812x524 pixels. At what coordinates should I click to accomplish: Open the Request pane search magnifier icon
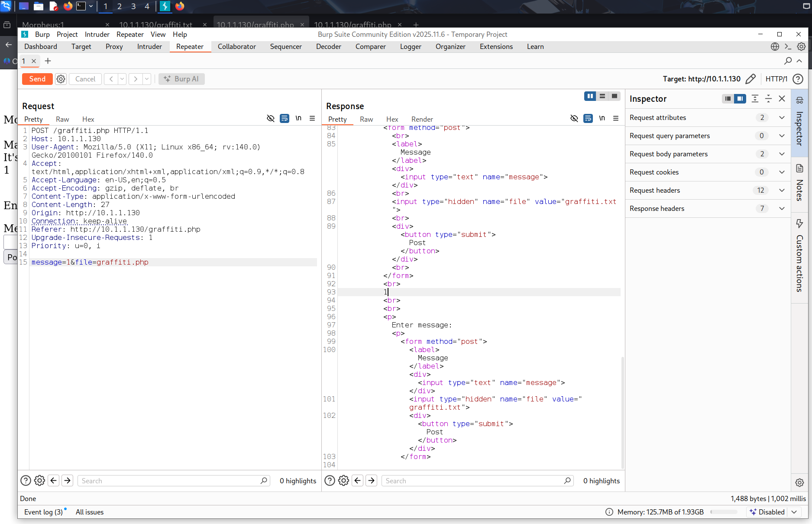pos(264,481)
